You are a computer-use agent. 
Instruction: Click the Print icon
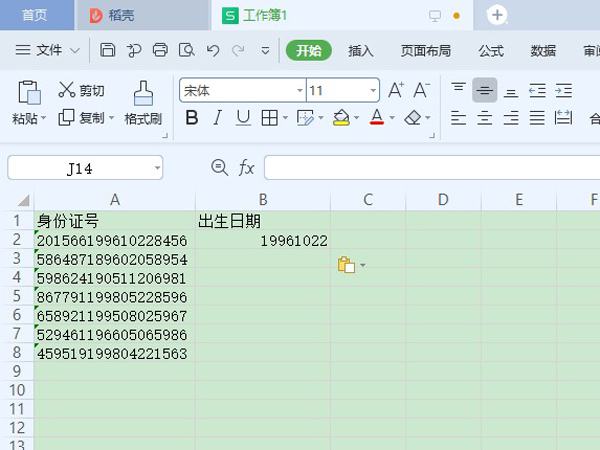(160, 50)
